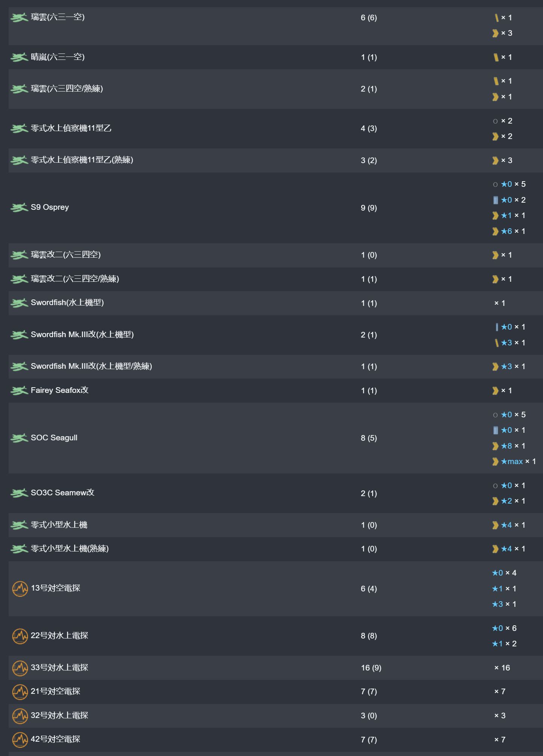Image resolution: width=543 pixels, height=756 pixels.
Task: Select the Swordfish(水上機型) equipment name
Action: [x=67, y=303]
